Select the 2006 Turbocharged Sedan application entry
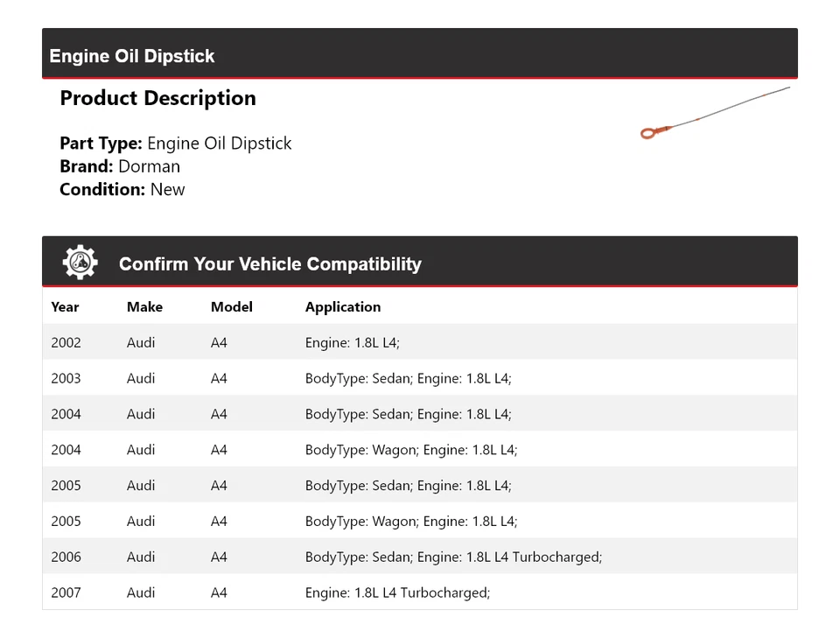This screenshot has width=840, height=638. [x=453, y=557]
